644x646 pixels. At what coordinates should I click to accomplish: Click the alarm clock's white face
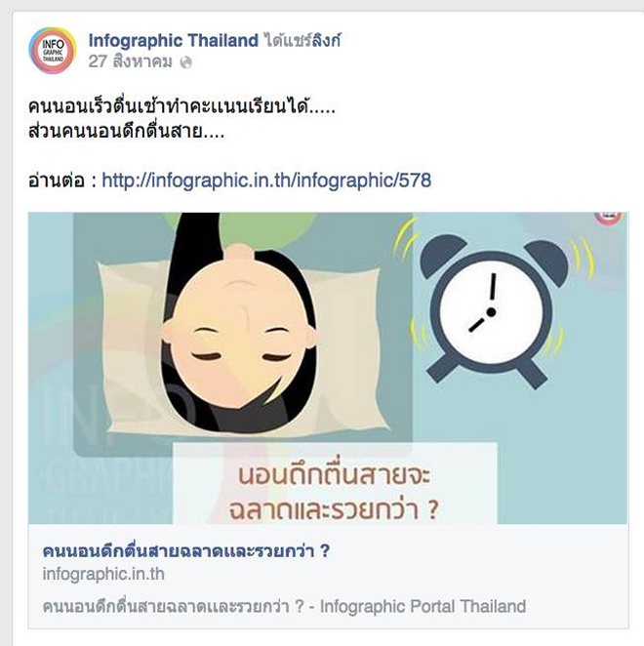click(491, 312)
